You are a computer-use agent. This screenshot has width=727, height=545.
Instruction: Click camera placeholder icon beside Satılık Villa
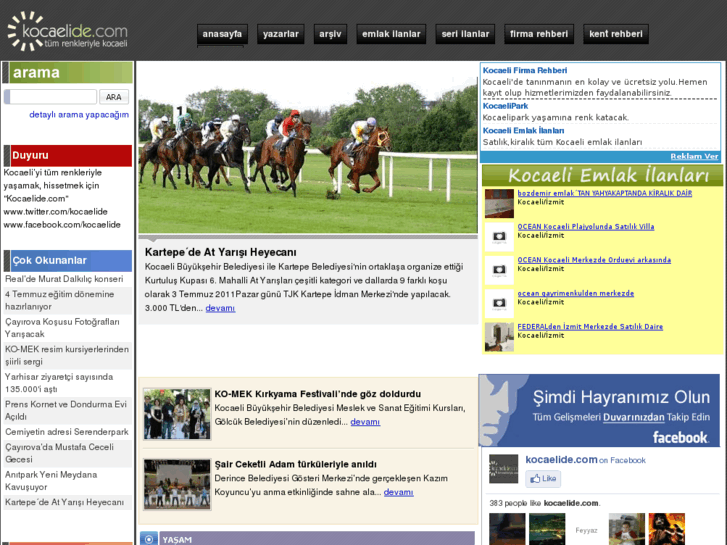[499, 237]
